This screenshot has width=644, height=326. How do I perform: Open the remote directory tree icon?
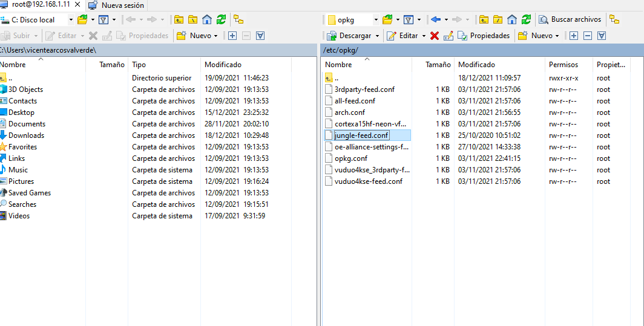click(x=615, y=19)
